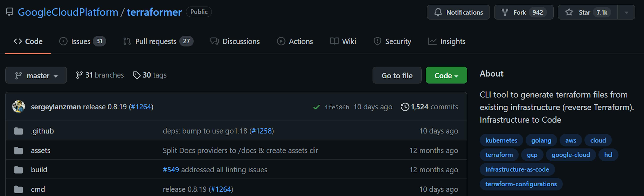Viewport: 644px width, 196px height.
Task: Switch to the Code tab
Action: 28,41
